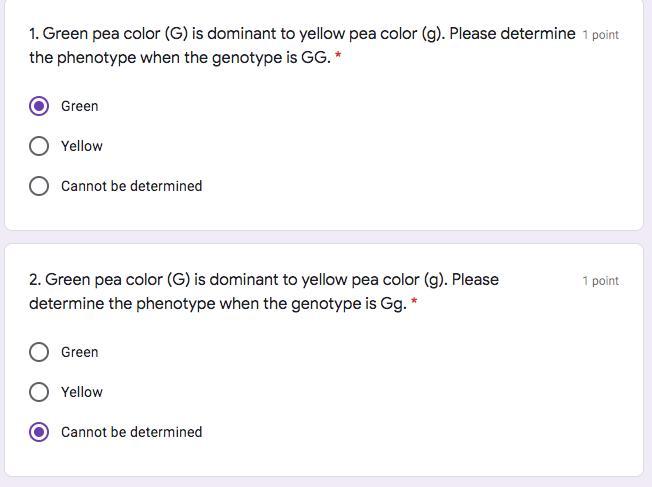The width and height of the screenshot is (652, 487).
Task: Select the Yellow radio button in question 2
Action: click(x=39, y=392)
